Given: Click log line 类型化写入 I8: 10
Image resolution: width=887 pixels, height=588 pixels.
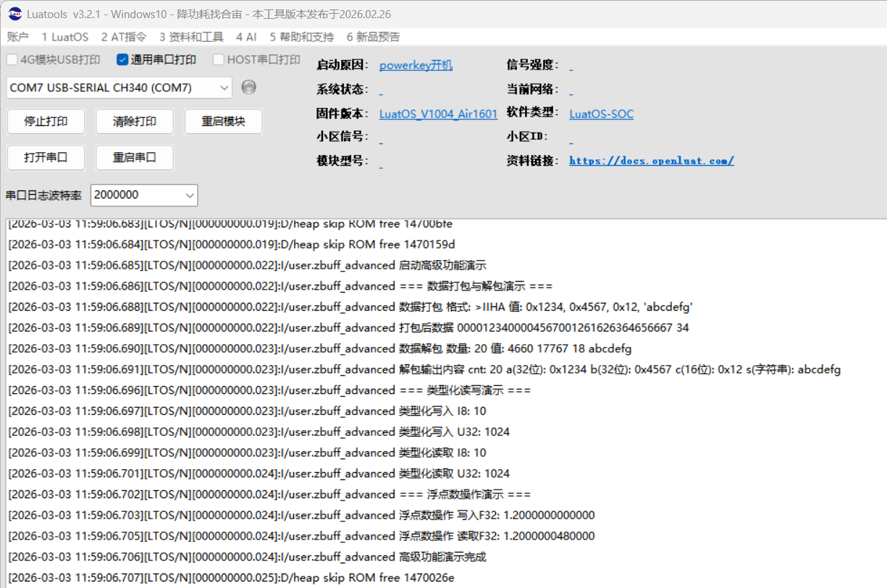Looking at the screenshot, I should [x=248, y=411].
